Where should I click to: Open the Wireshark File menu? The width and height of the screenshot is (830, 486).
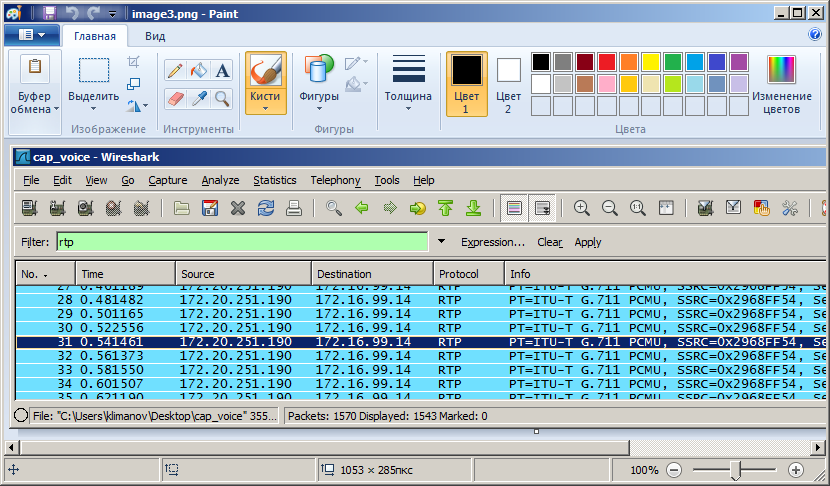[x=31, y=180]
